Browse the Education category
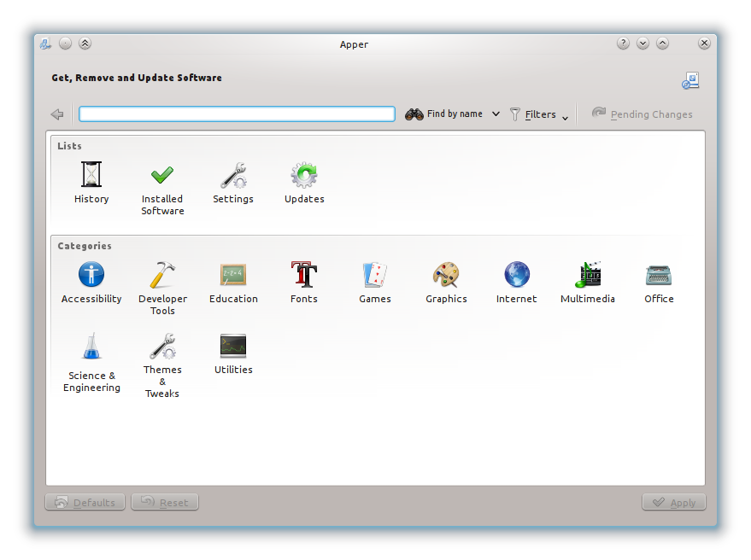Image resolution: width=751 pixels, height=560 pixels. tap(233, 283)
